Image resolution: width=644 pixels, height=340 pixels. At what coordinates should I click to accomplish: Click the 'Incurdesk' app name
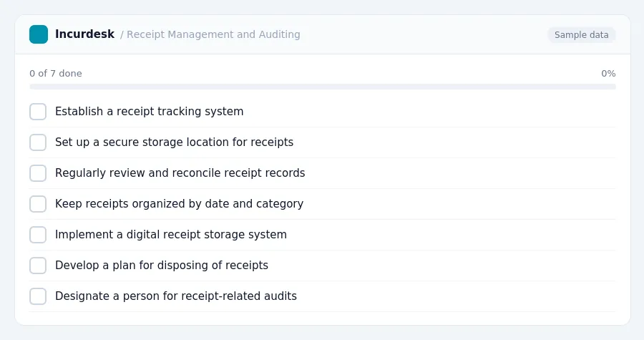click(84, 34)
